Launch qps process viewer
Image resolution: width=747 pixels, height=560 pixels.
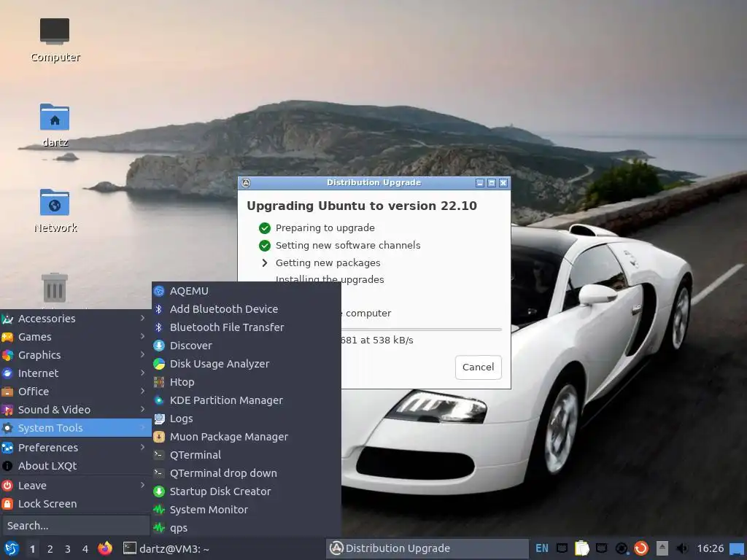click(247, 528)
